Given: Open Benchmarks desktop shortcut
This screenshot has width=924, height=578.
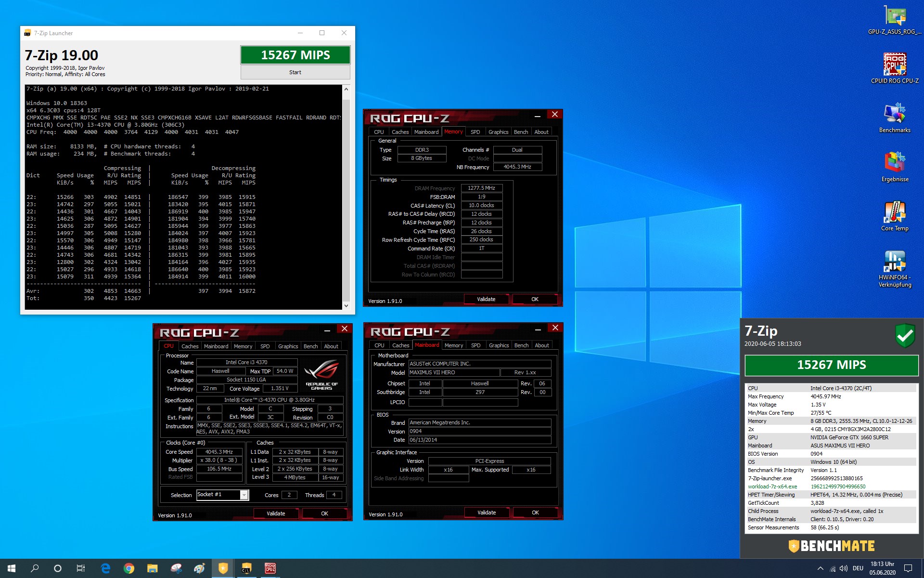Looking at the screenshot, I should pos(895,118).
